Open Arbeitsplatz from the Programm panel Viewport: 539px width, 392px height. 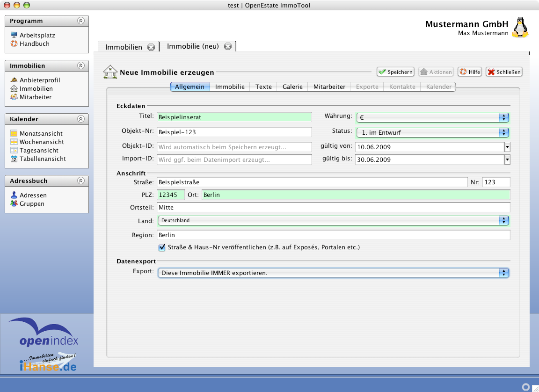point(37,35)
